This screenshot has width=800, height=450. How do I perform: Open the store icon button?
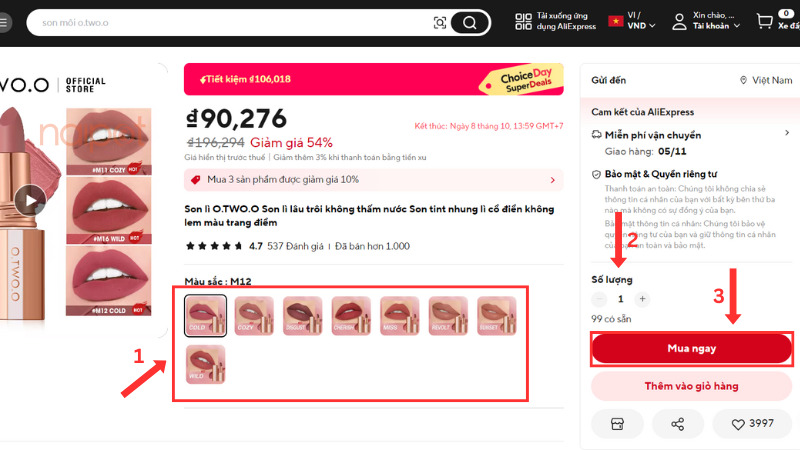[617, 423]
